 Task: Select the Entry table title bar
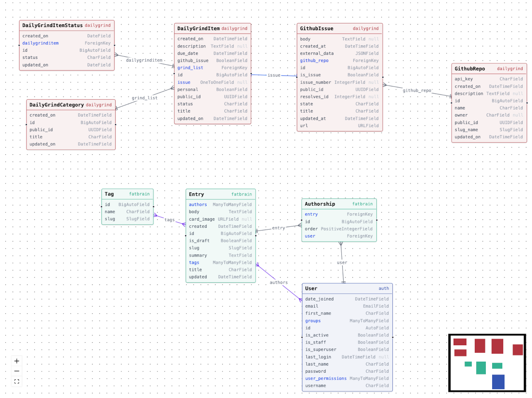tap(220, 194)
